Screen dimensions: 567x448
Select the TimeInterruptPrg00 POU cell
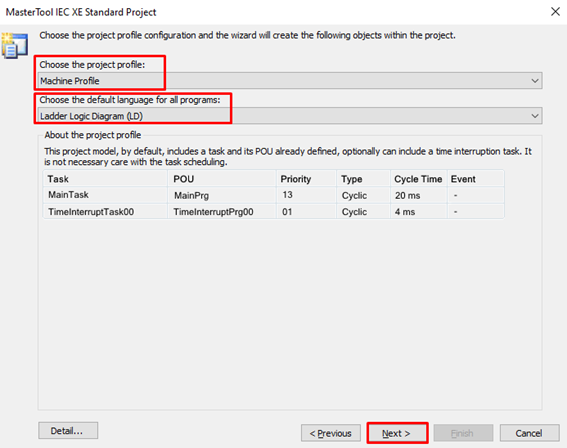(213, 212)
